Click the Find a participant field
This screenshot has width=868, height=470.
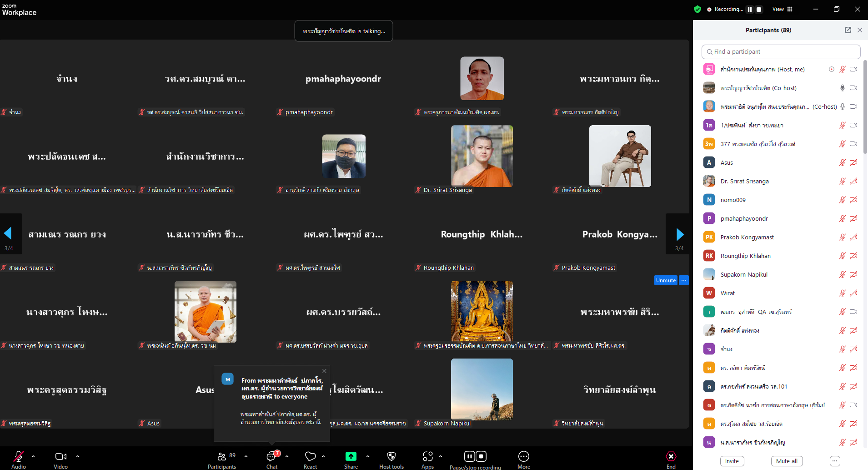[x=781, y=52]
